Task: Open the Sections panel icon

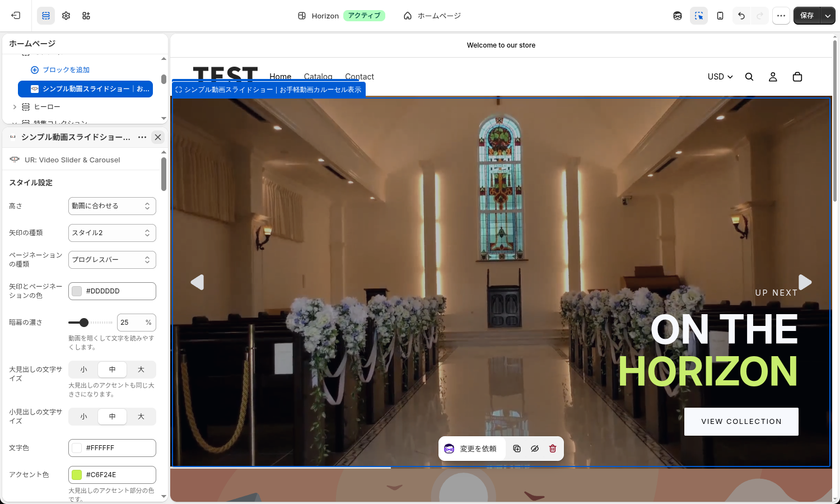Action: click(x=46, y=16)
